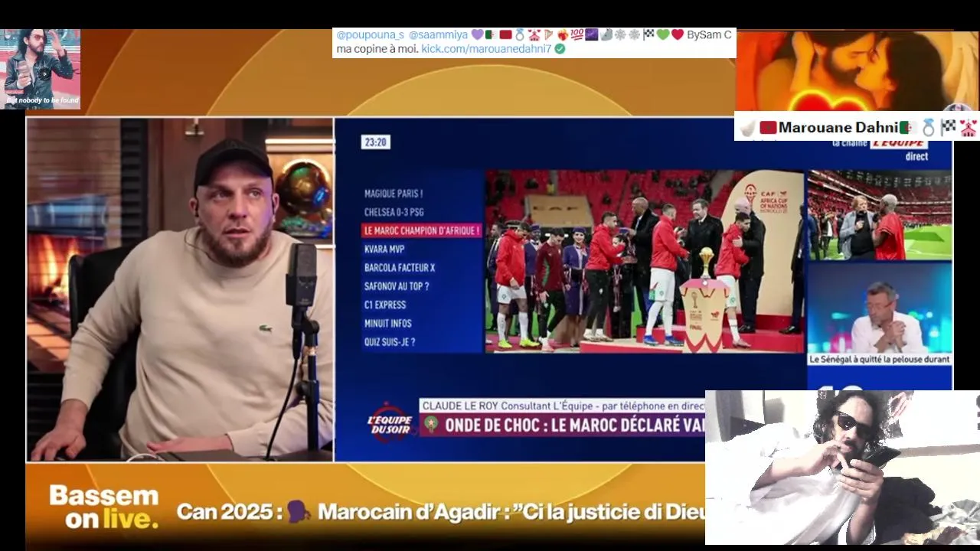Image resolution: width=980 pixels, height=551 pixels.
Task: Click the pitch-side interview small video
Action: coord(880,215)
